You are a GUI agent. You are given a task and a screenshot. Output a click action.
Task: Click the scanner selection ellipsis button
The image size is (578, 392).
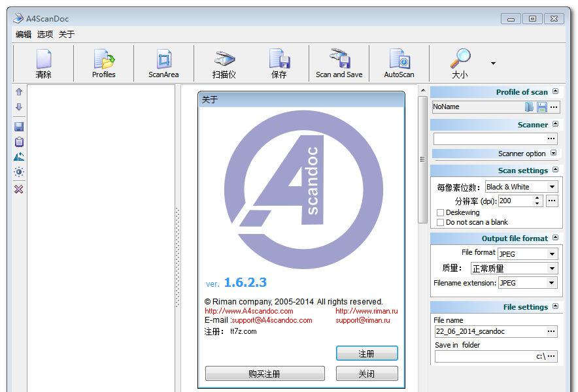[x=551, y=139]
